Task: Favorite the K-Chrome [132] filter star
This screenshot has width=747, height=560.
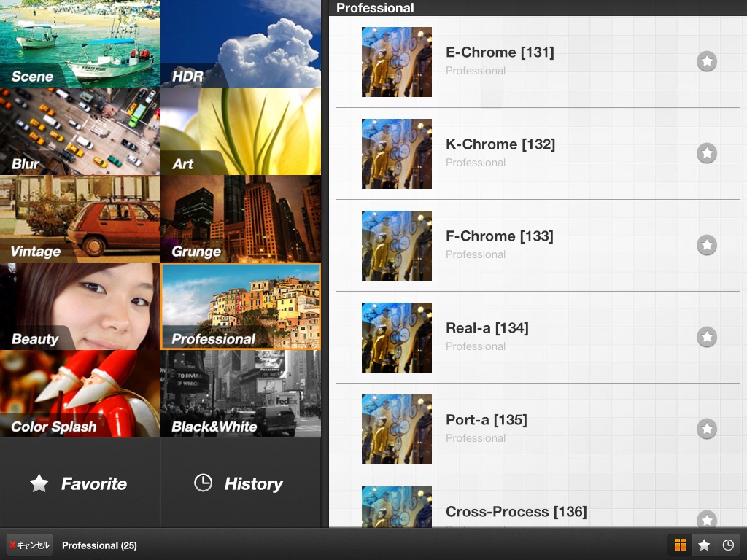Action: [706, 153]
